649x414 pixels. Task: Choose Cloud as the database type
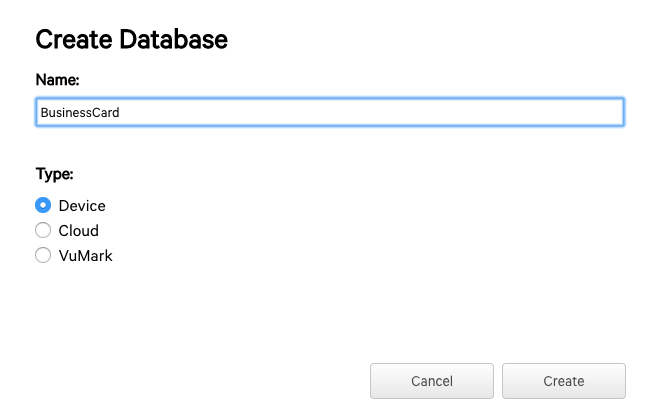[x=43, y=230]
